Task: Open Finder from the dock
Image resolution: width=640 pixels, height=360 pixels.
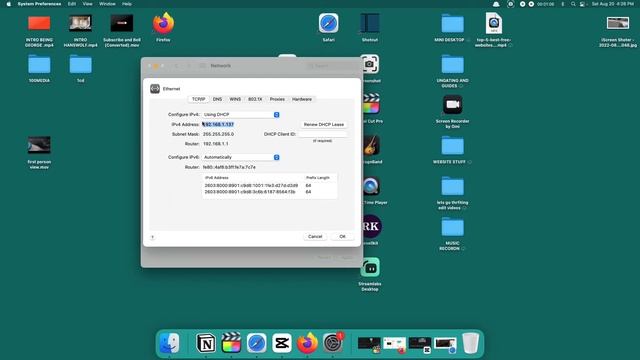Action: pos(169,343)
